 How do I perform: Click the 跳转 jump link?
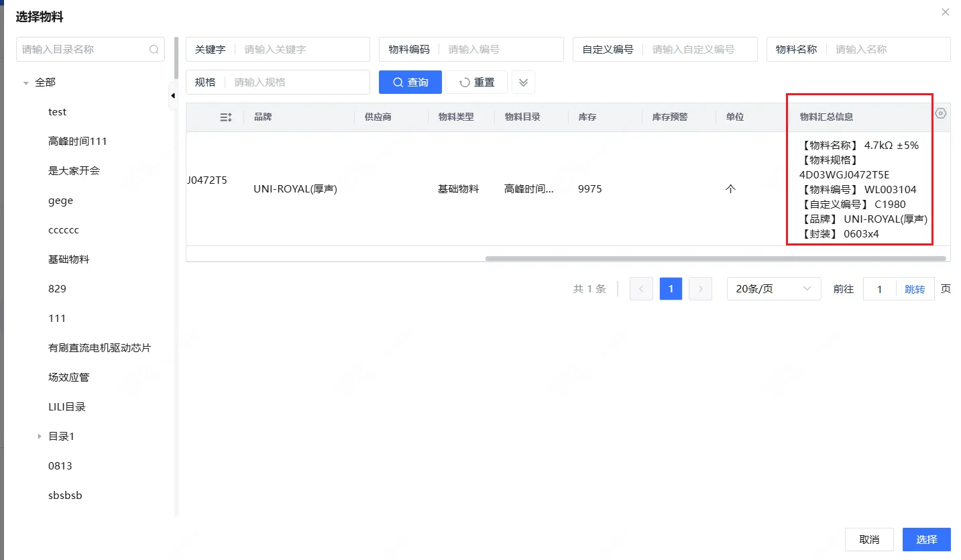915,289
